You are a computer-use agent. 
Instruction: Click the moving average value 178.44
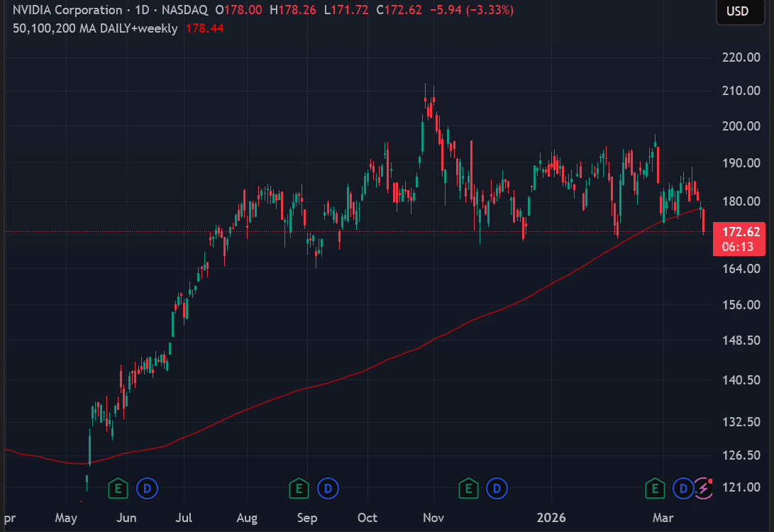click(x=199, y=29)
